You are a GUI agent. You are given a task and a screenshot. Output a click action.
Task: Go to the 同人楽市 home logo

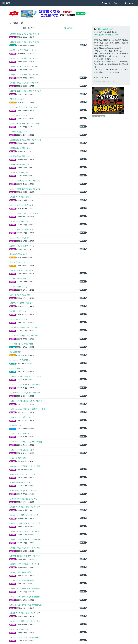pyautogui.click(x=6, y=3)
